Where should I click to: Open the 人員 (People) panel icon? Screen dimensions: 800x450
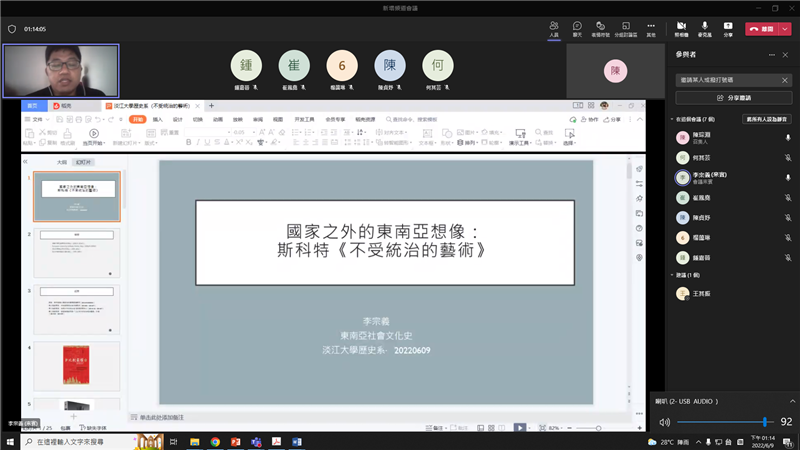point(554,25)
